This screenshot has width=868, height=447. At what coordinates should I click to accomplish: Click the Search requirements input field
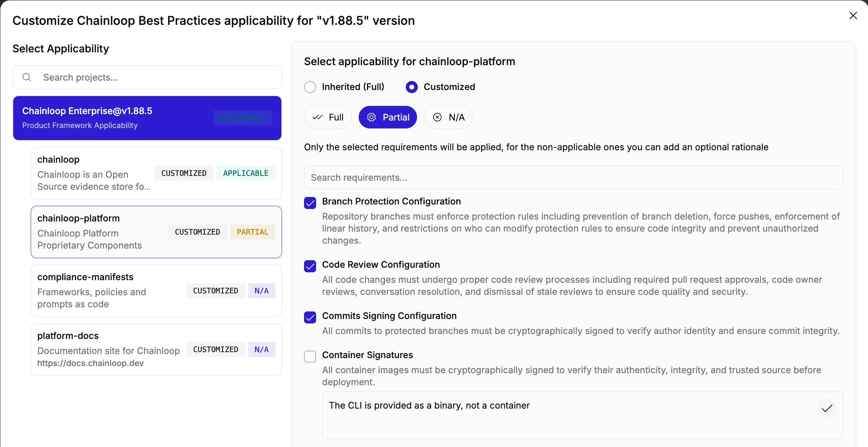(573, 177)
